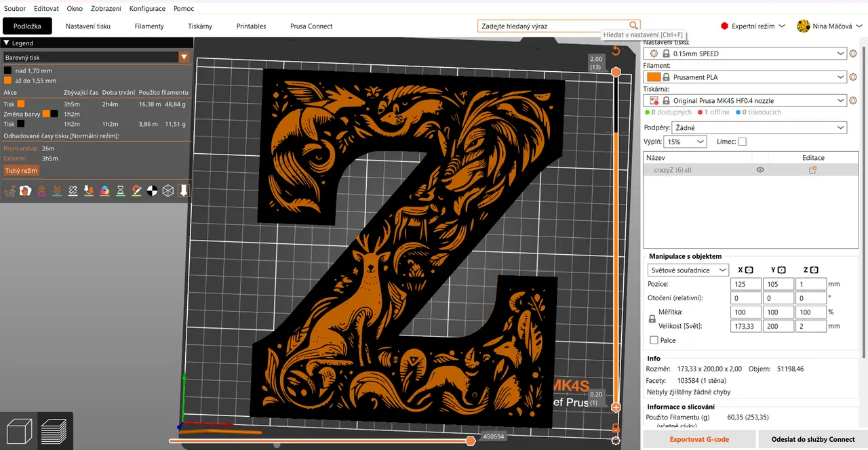This screenshot has width=868, height=450.
Task: Hide crazyZ (6).stl using the eye toggle
Action: tap(760, 170)
